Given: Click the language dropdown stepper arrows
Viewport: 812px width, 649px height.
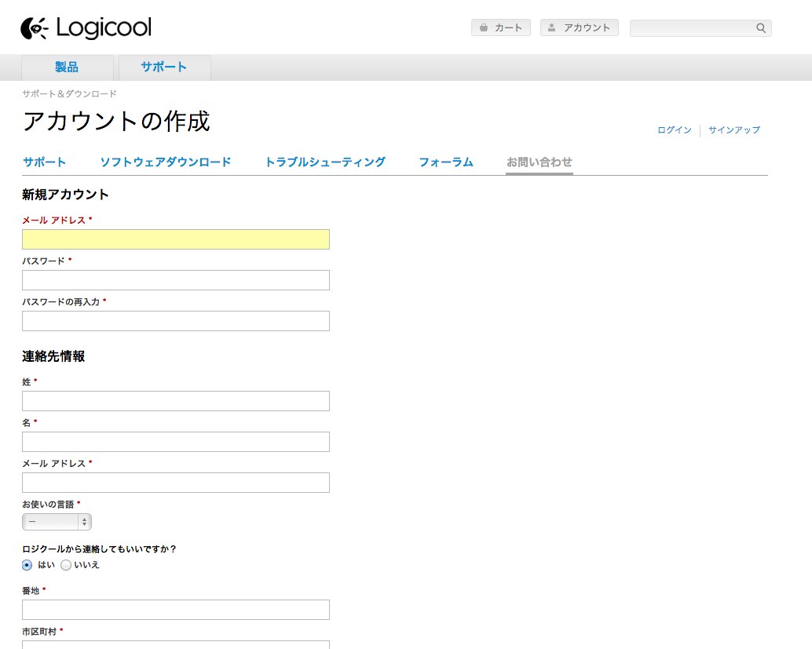Looking at the screenshot, I should tap(85, 521).
